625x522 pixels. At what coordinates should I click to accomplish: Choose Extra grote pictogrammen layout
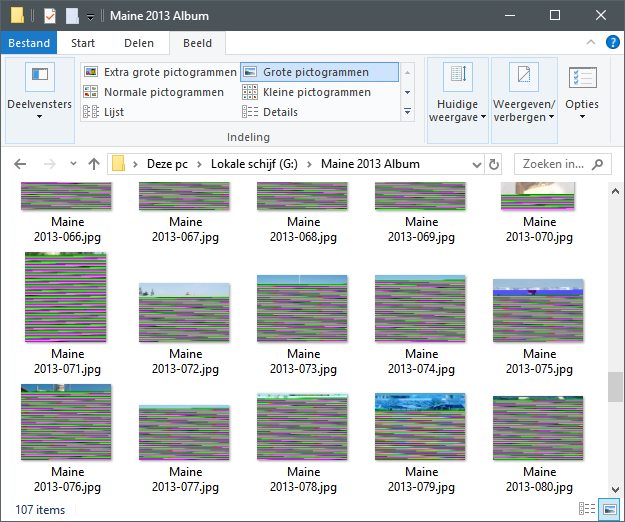[x=160, y=72]
